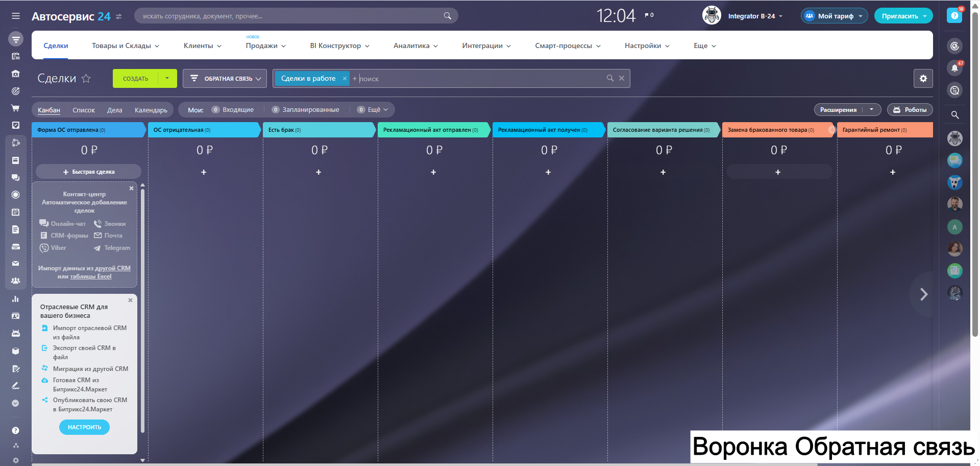Open the ОБРАТНАЯ СВЯЗЬ funnel dropdown
980x466 pixels.
click(x=225, y=78)
